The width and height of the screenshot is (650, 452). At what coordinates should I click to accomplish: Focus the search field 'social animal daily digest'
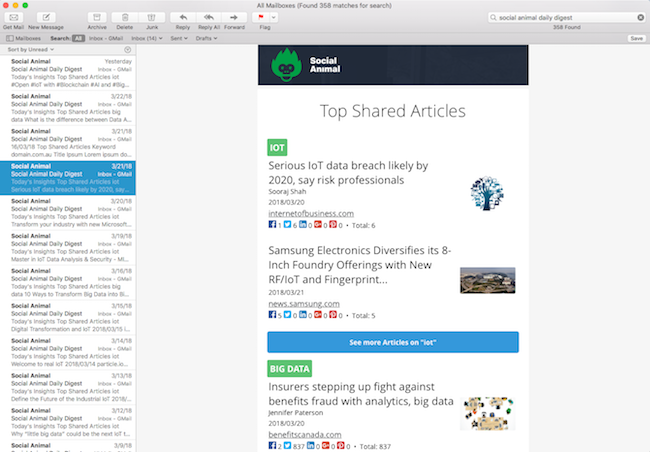click(567, 17)
